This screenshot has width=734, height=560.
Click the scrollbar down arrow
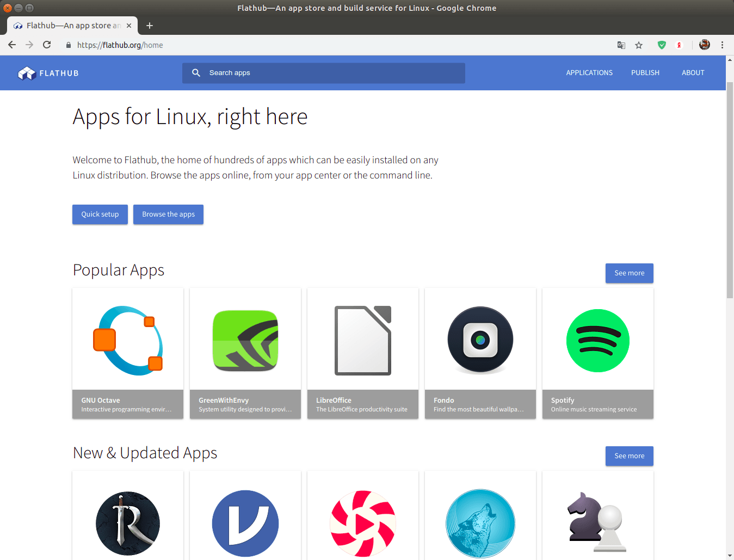pos(730,556)
